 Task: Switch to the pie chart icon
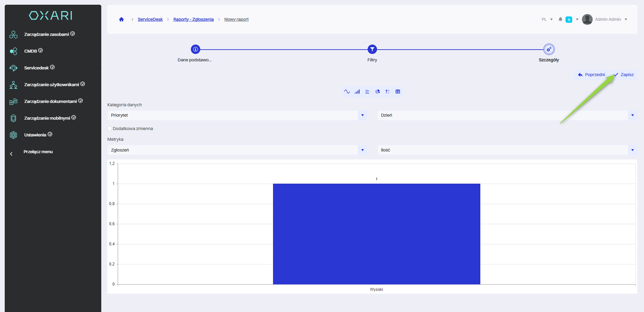377,91
